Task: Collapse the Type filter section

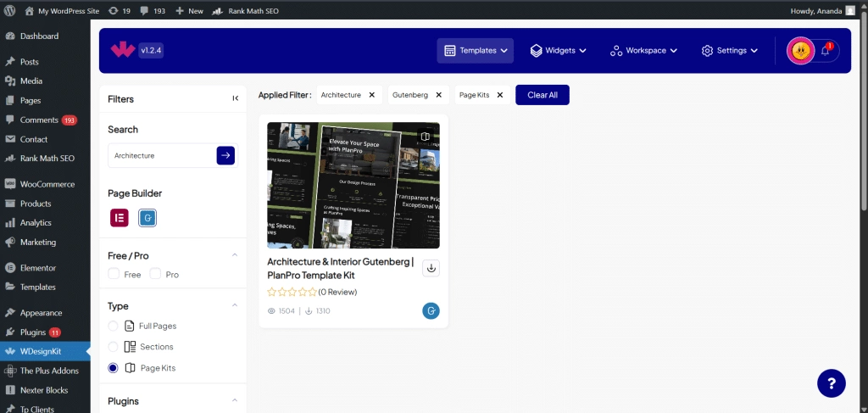Action: pyautogui.click(x=235, y=305)
